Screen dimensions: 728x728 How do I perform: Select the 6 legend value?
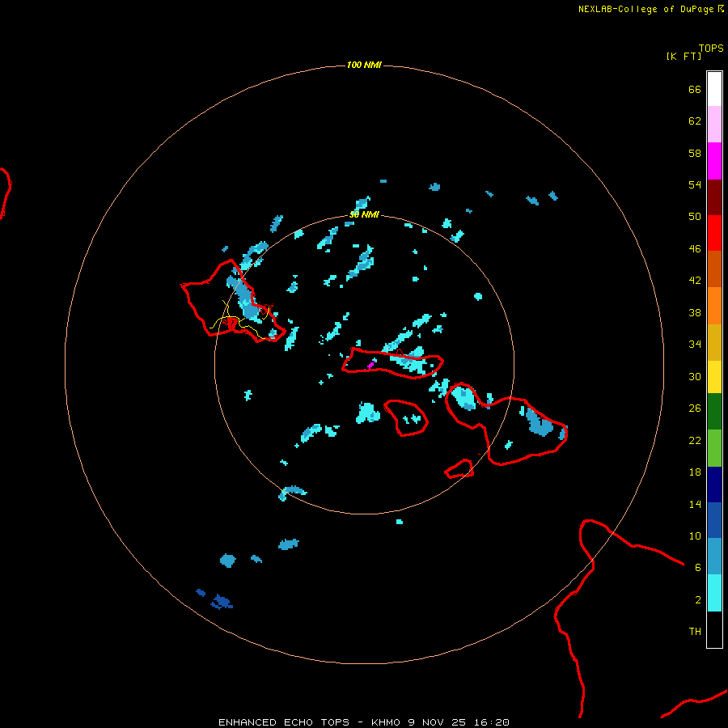tap(697, 568)
